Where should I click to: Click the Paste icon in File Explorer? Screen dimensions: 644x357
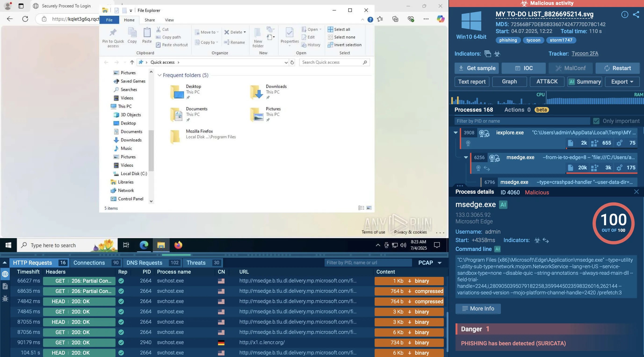pyautogui.click(x=147, y=36)
